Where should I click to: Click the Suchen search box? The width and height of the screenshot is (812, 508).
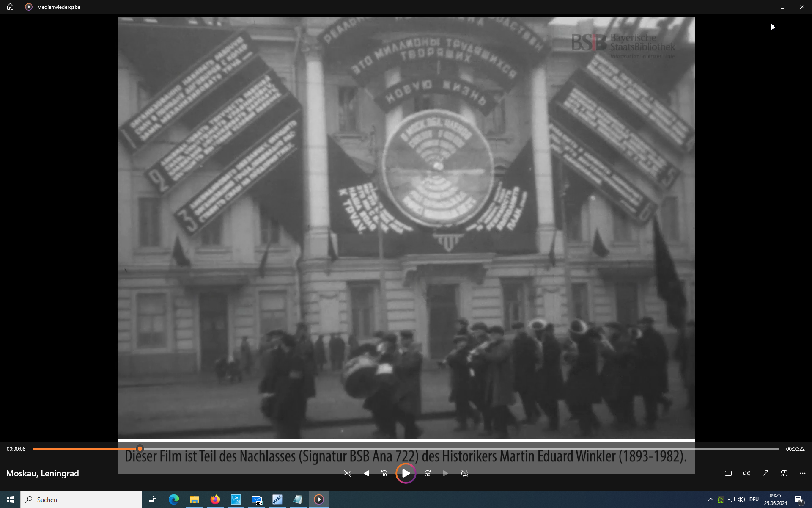click(x=81, y=500)
